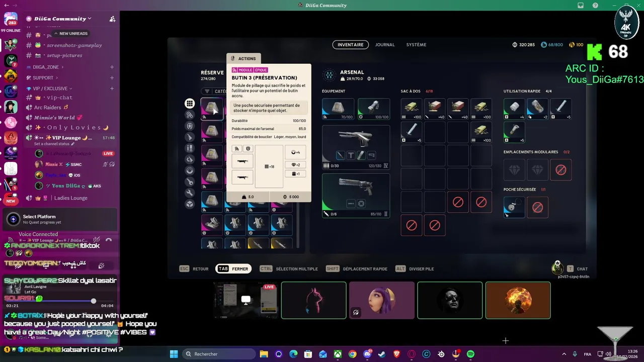Select the key category filter icon
The width and height of the screenshot is (644, 362).
[190, 182]
